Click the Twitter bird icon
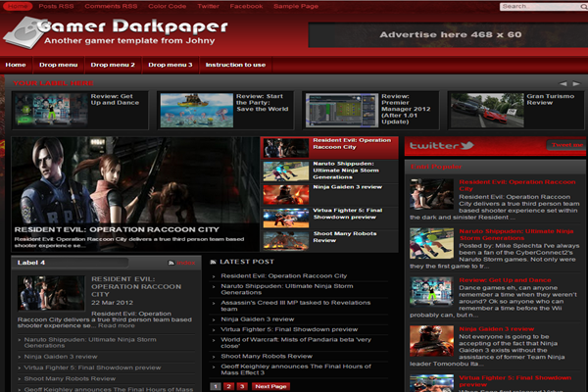Screen dimensions: 588x392 click(466, 145)
